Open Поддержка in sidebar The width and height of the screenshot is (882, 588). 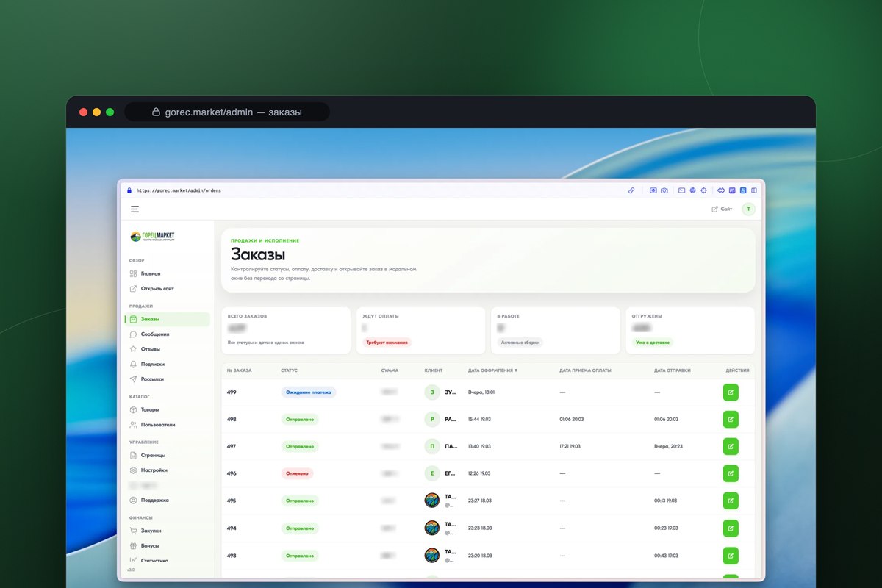pos(149,501)
